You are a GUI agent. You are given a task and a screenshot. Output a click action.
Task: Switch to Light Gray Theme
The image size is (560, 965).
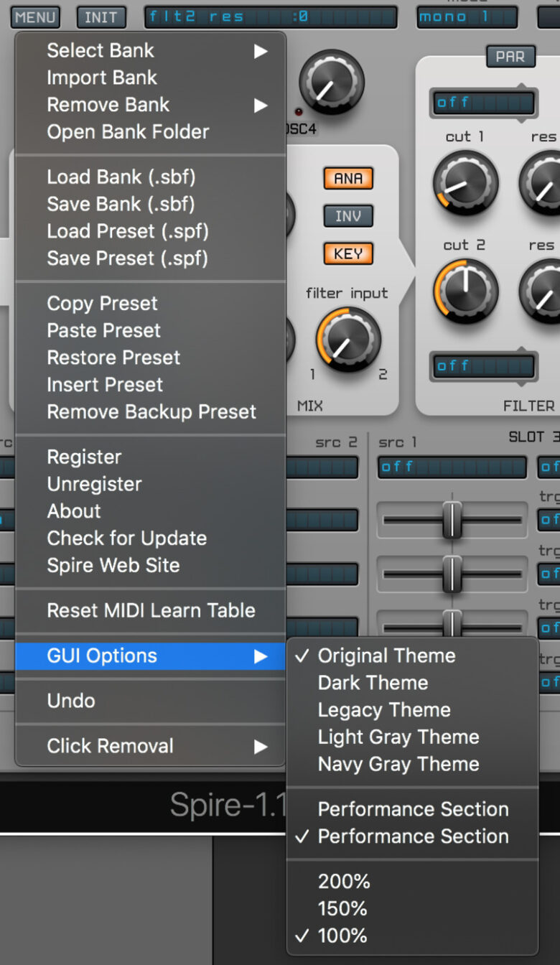tap(413, 737)
